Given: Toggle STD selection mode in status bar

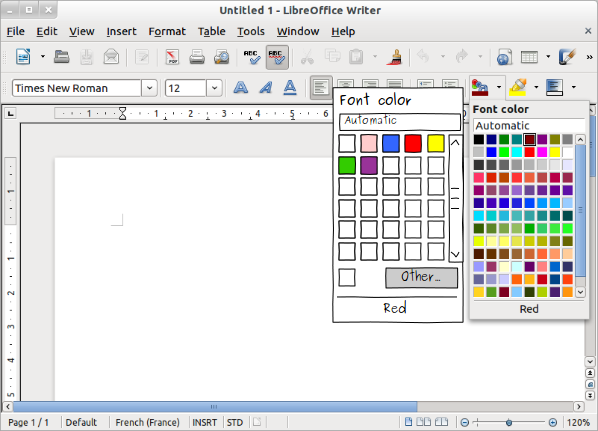Looking at the screenshot, I should coord(235,422).
